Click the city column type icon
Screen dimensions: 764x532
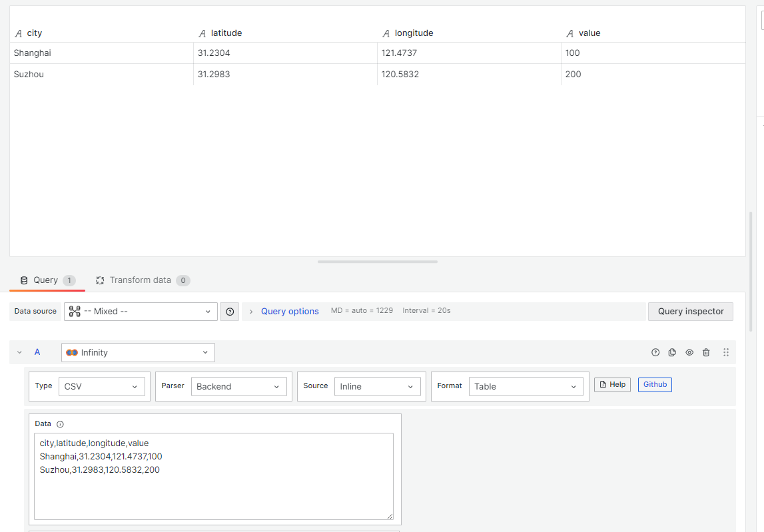tap(19, 33)
